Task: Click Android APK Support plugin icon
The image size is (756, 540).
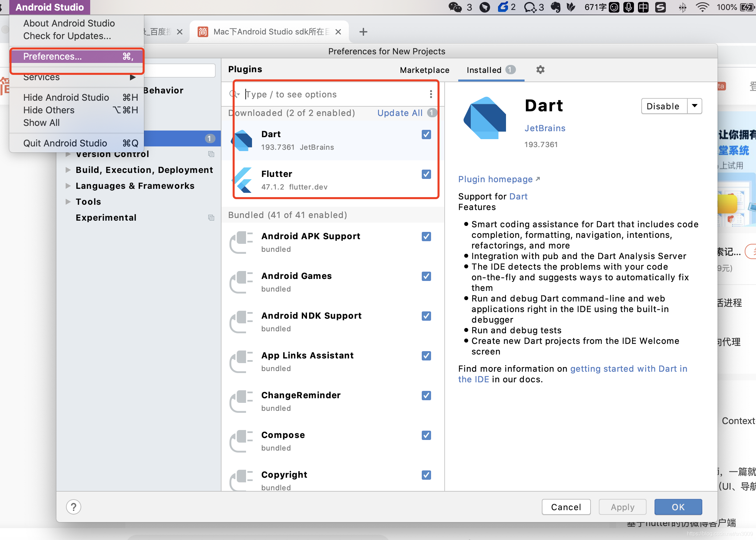Action: coord(242,242)
